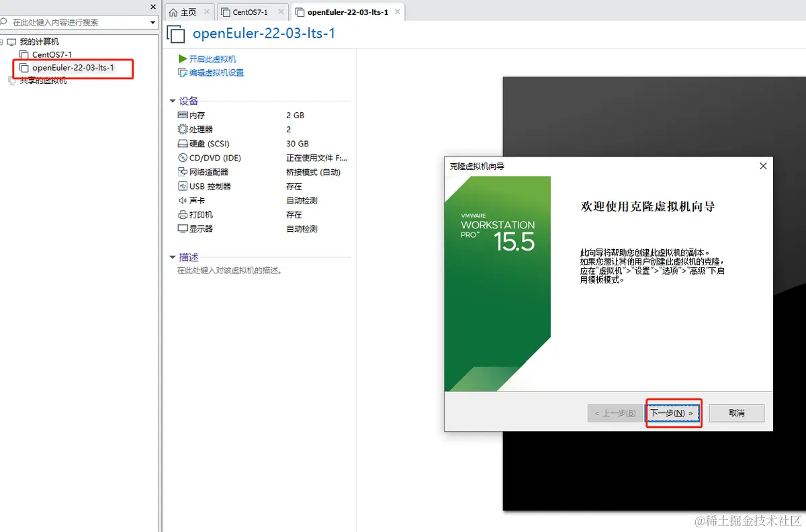
Task: Select 我的计算机 tree label
Action: 39,42
